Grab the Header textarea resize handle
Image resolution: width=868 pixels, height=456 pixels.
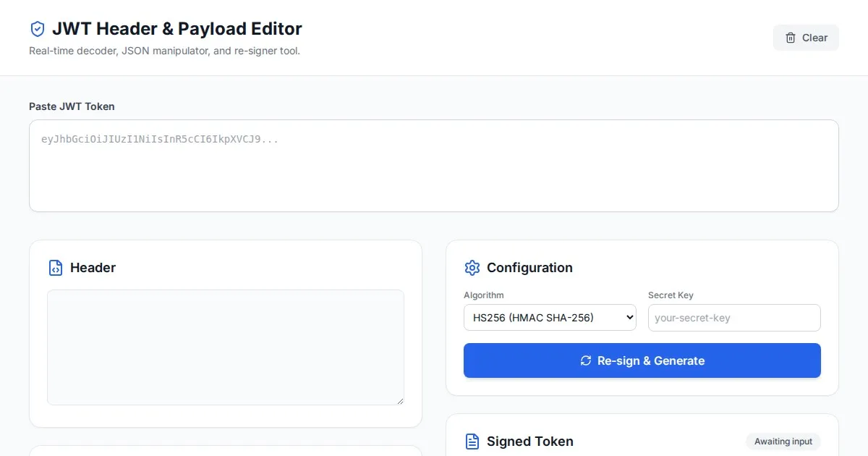pos(399,400)
